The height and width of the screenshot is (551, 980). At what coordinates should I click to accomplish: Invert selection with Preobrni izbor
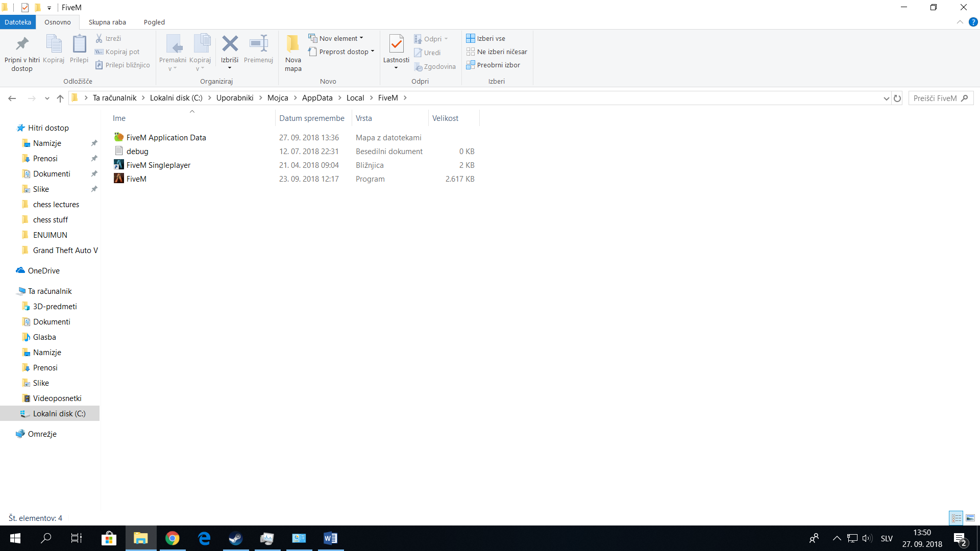coord(493,65)
